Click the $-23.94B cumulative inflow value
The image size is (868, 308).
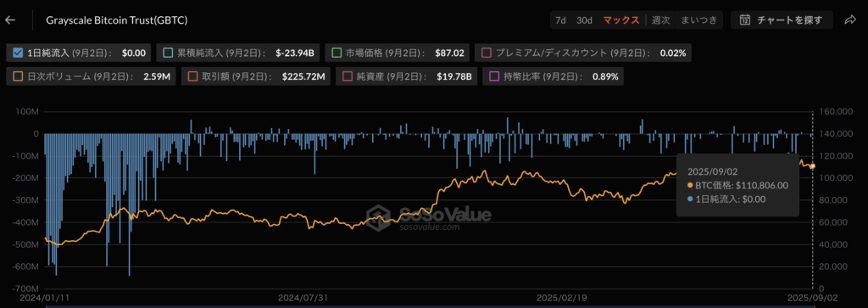point(294,53)
